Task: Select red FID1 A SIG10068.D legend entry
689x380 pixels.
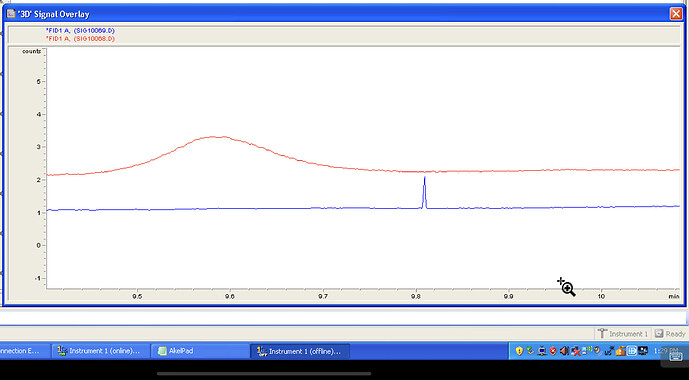Action: click(x=80, y=39)
